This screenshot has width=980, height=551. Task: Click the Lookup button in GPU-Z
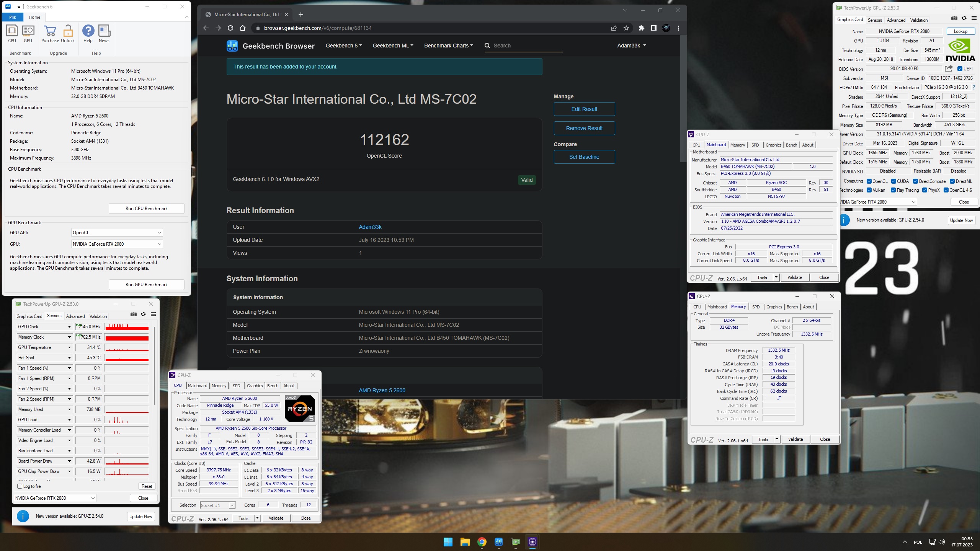pos(960,31)
